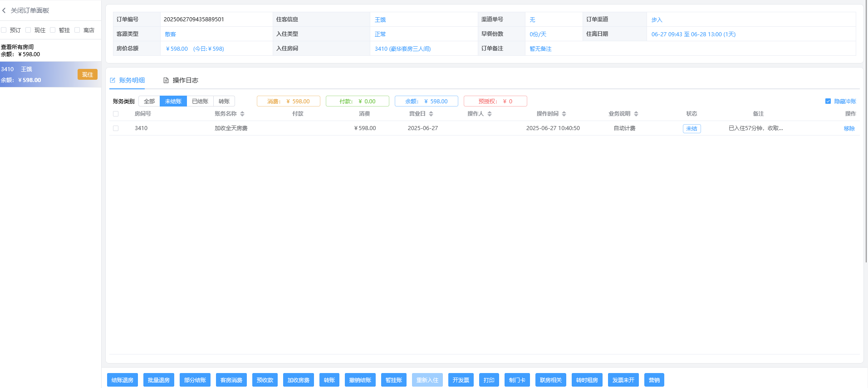Screen dimensions: 868x388
Task: Click 结账退房 button
Action: [x=123, y=380]
